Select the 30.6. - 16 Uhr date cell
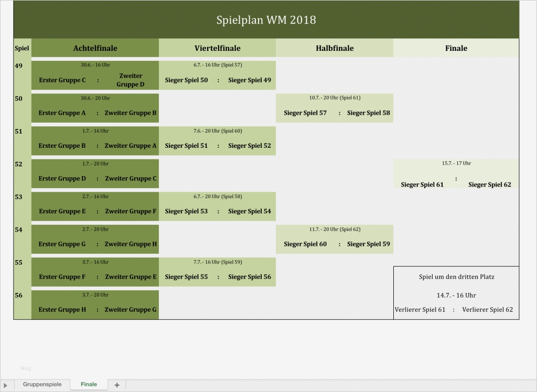Screen dimensions: 537x392 [95, 65]
